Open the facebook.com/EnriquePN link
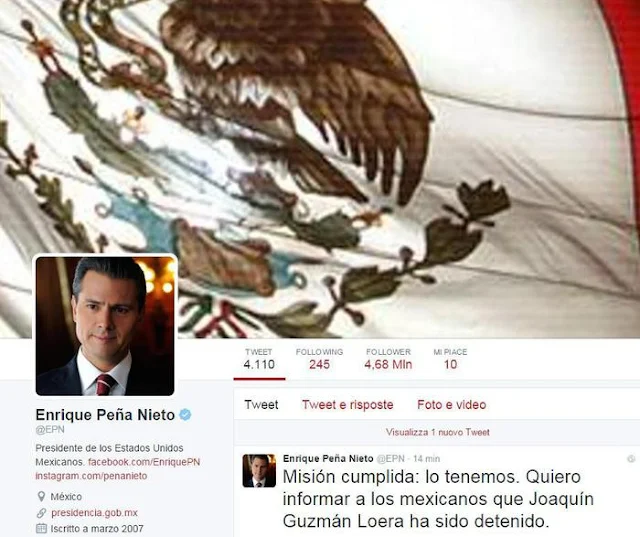640x537 pixels. (144, 462)
